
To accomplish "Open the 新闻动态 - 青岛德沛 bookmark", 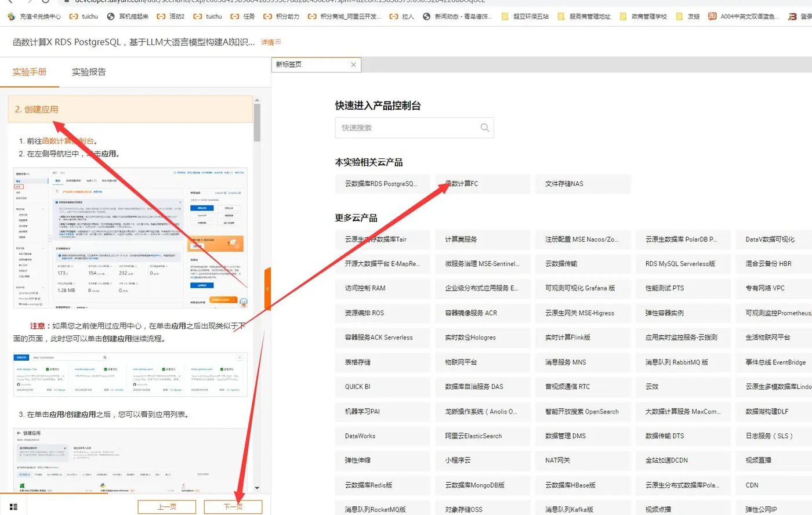I will (x=458, y=16).
